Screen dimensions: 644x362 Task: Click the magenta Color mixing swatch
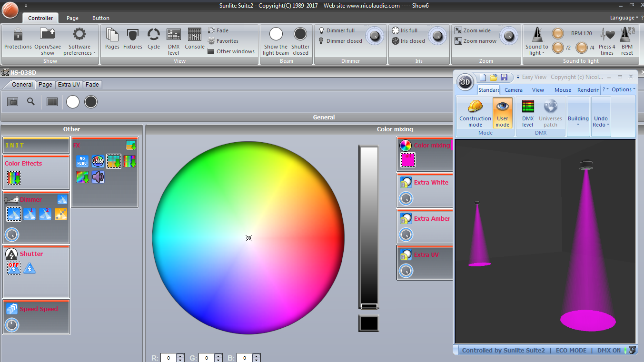pyautogui.click(x=408, y=160)
